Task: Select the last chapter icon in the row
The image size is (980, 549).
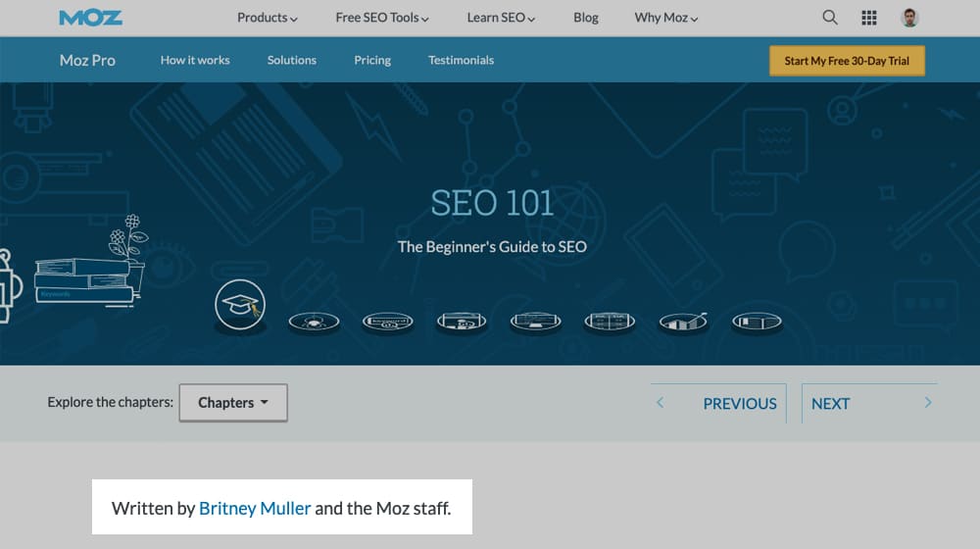Action: point(758,321)
